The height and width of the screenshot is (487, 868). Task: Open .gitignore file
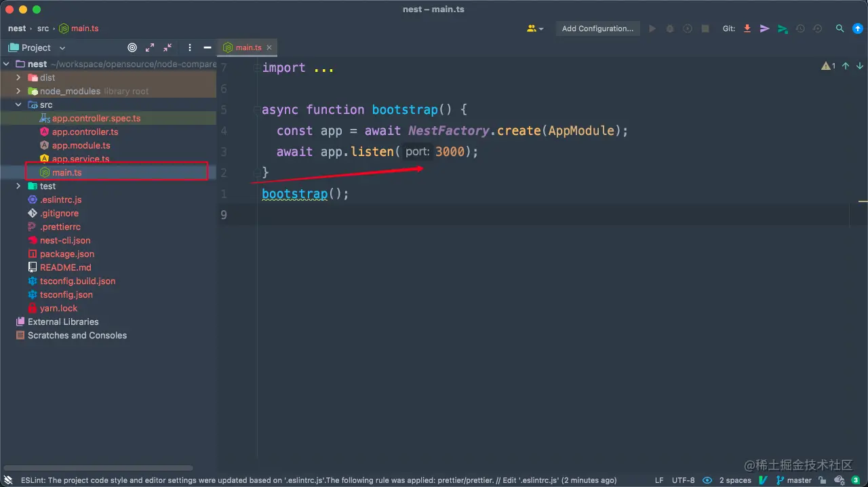coord(59,213)
